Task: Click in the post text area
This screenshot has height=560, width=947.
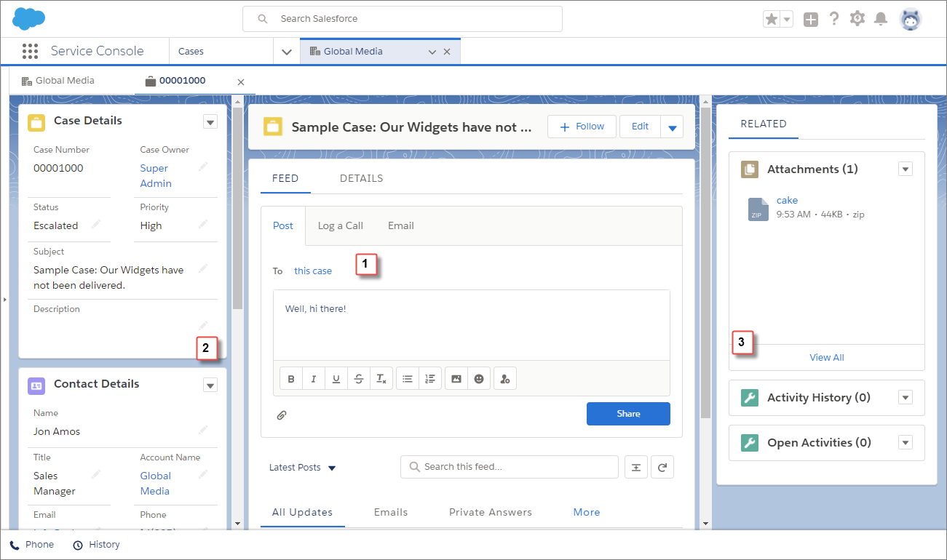Action: tap(472, 325)
